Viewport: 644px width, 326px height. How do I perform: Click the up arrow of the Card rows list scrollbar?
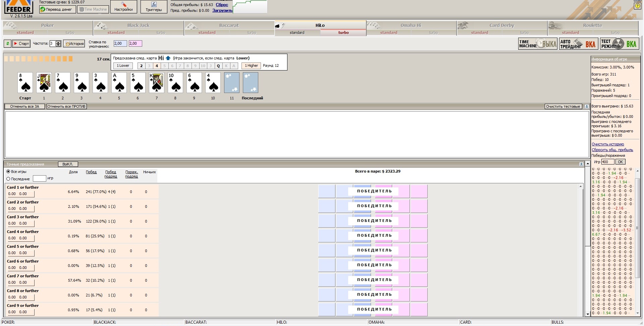(581, 186)
